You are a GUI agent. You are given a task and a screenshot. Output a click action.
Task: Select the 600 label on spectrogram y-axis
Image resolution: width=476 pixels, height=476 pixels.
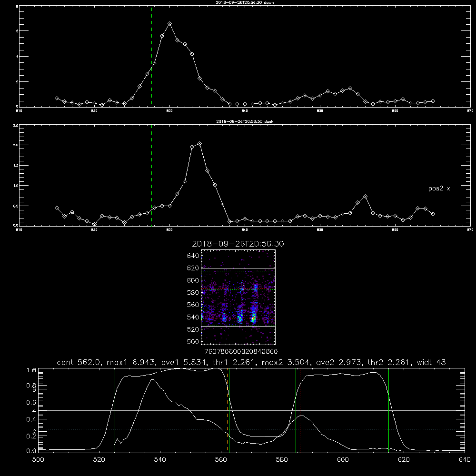[x=193, y=280]
